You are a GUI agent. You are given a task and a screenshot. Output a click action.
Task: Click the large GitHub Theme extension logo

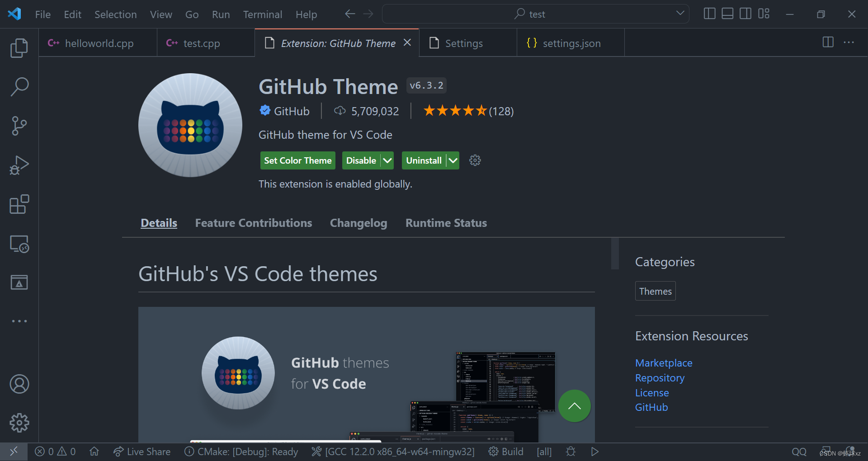tap(190, 125)
